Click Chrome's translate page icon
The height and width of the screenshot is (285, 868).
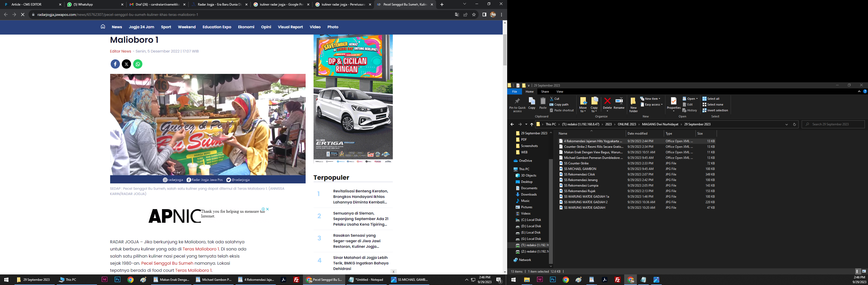click(x=457, y=15)
